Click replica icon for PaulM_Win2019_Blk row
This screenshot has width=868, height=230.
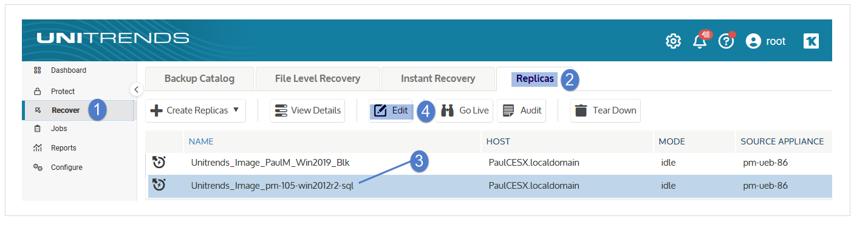(159, 162)
